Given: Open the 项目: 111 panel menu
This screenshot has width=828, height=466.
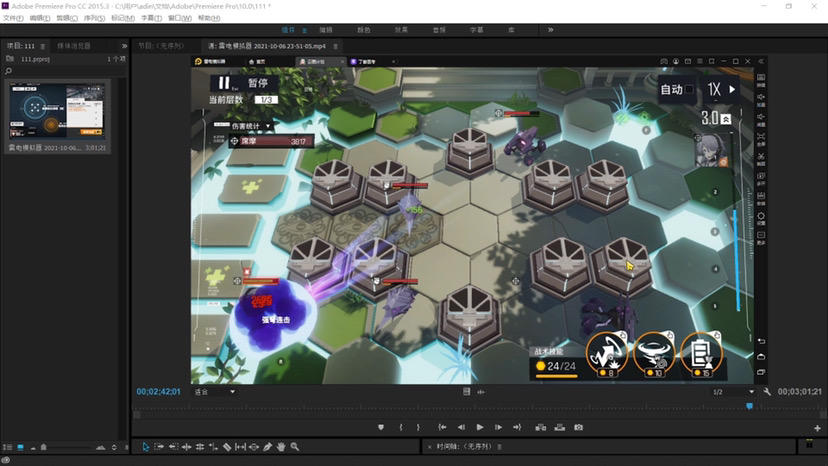Looking at the screenshot, I should (x=43, y=46).
